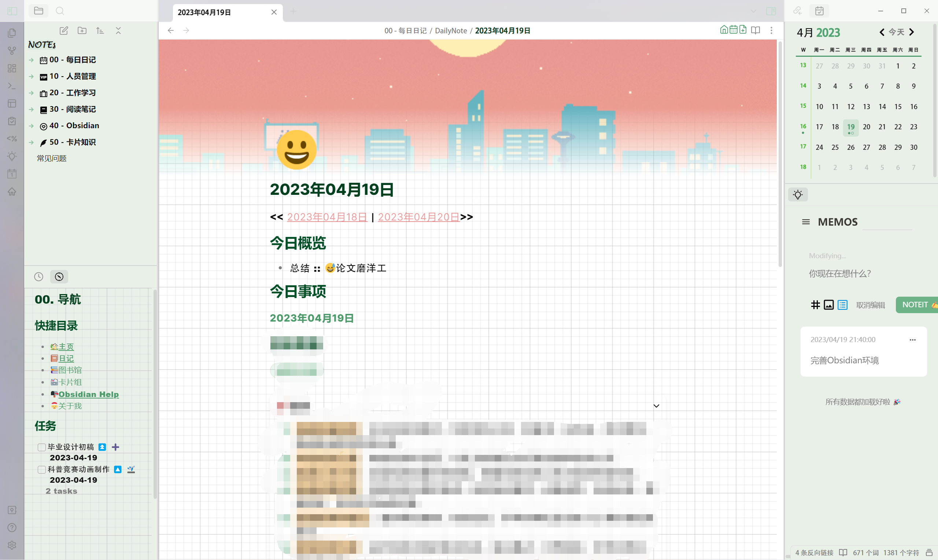Create new folder in the NOTEs panel
The height and width of the screenshot is (560, 938).
tap(82, 30)
